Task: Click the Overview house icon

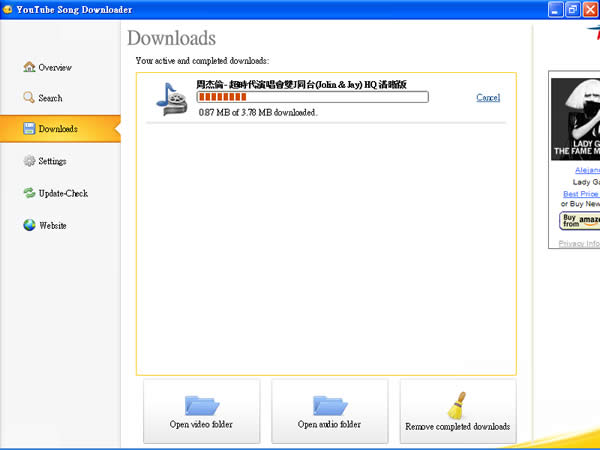Action: click(29, 67)
